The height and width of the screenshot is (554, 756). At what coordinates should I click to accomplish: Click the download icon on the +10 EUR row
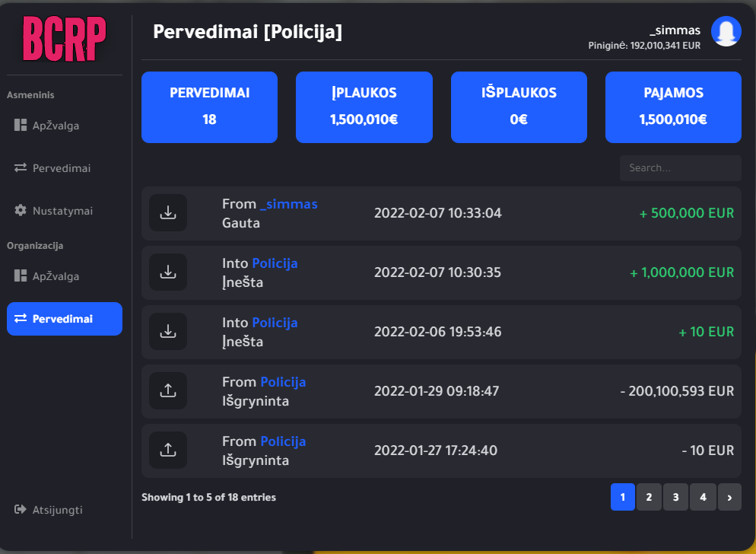point(168,332)
